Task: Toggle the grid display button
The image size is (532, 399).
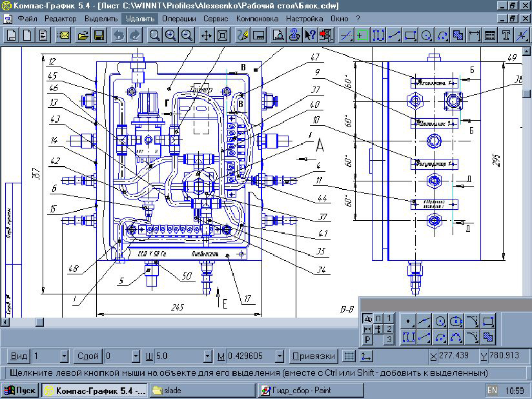Action: [349, 356]
